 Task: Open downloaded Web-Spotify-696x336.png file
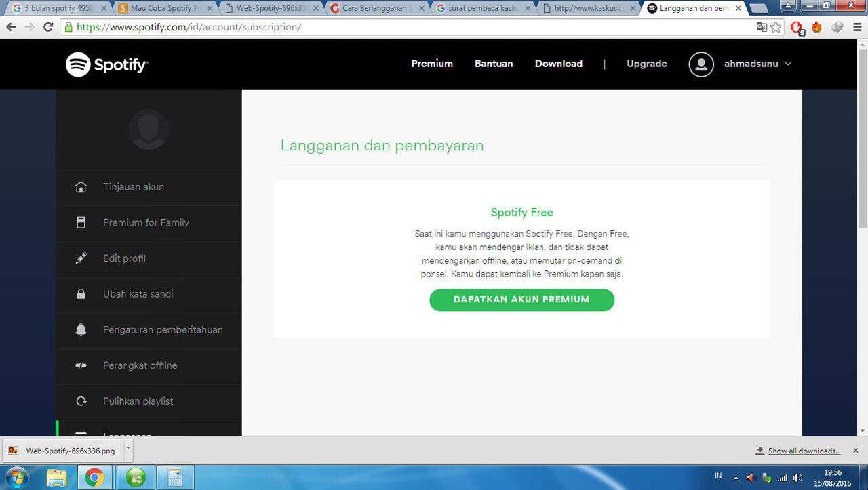coord(63,451)
